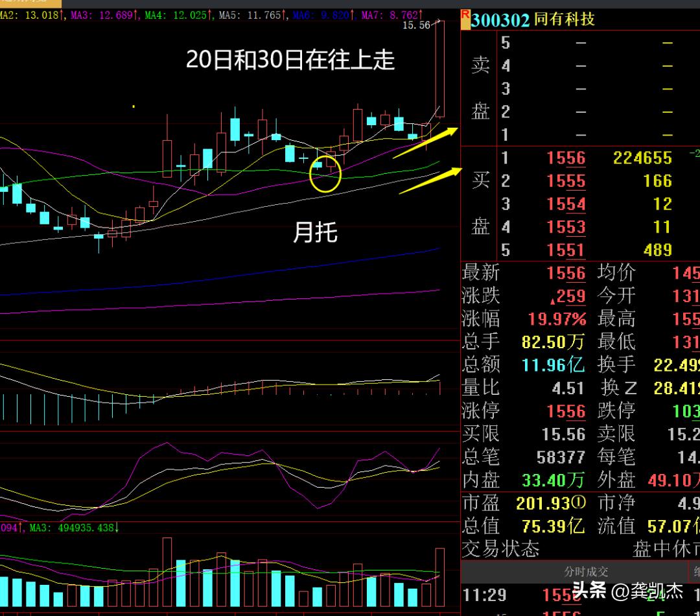Click the 11:29 trade record row
Image resolution: width=700 pixels, height=616 pixels.
point(580,595)
